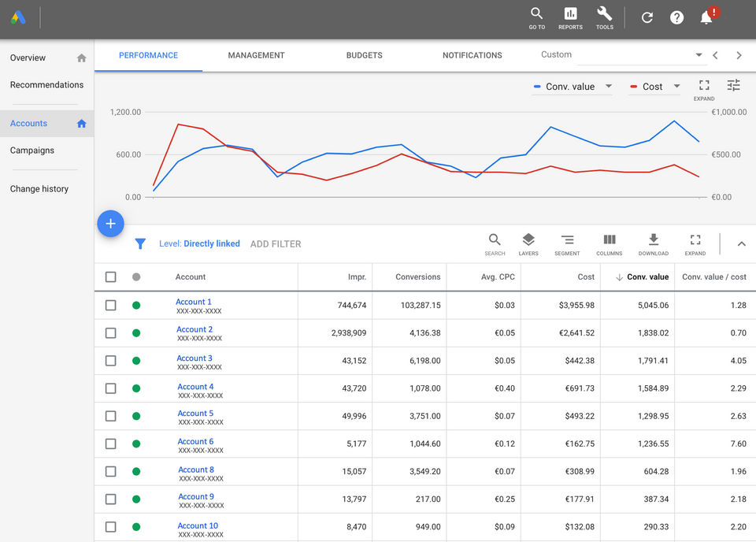The image size is (756, 542).
Task: Check the select-all header checkbox
Action: 111,277
